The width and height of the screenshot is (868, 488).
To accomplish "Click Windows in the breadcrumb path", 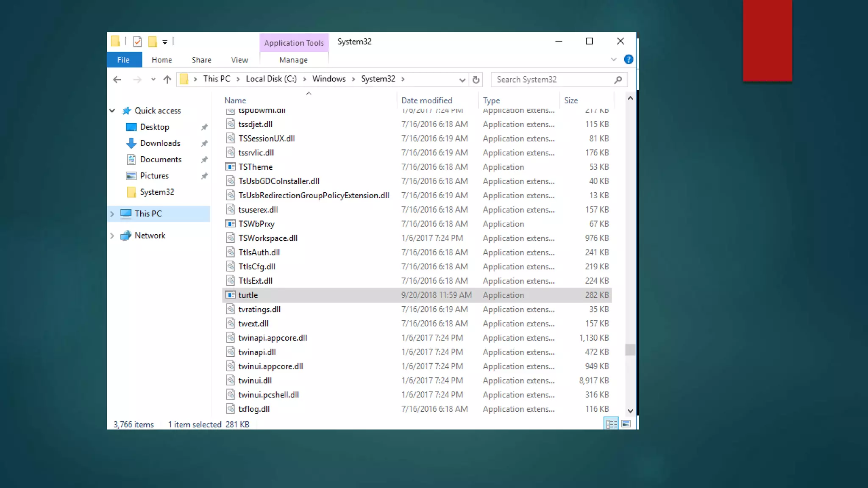I will [x=329, y=79].
